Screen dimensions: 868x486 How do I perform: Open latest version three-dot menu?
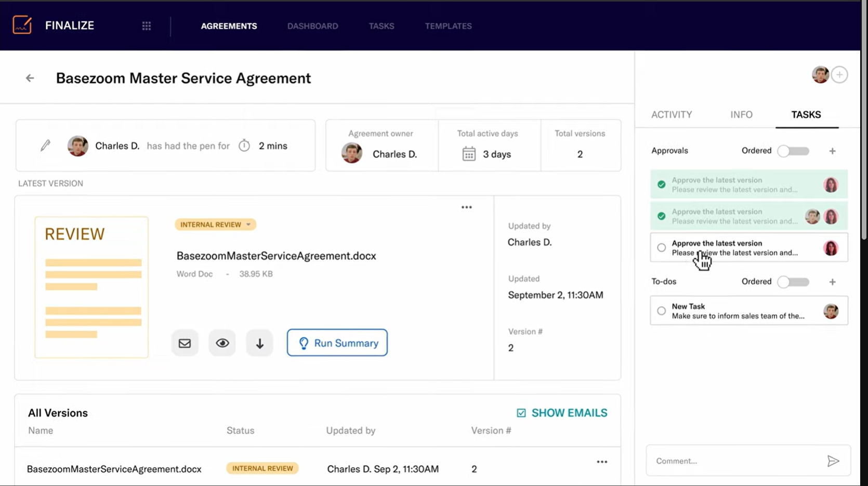tap(467, 207)
